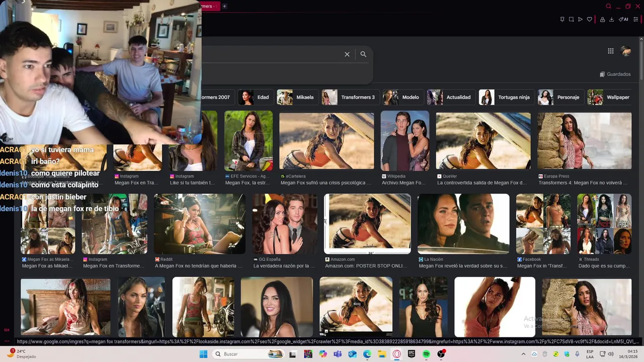Open the GQ España image result thumbnail
644x362 pixels.
tap(285, 224)
